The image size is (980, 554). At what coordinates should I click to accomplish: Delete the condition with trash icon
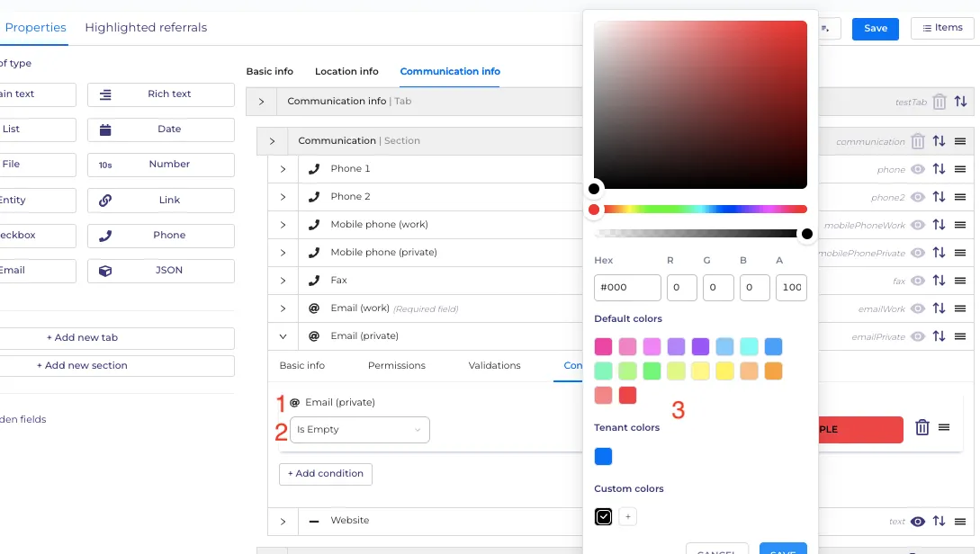point(922,428)
